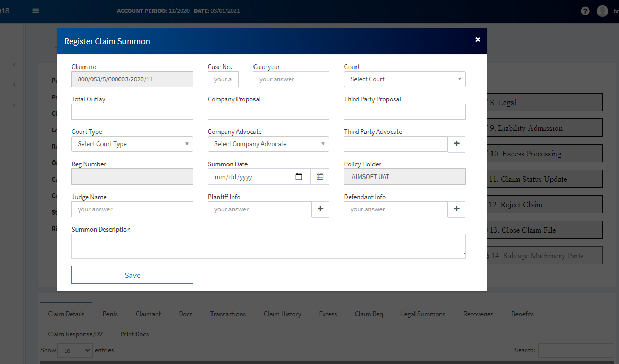Close the Register Claim Summon dialog
619x364 pixels.
click(x=477, y=40)
